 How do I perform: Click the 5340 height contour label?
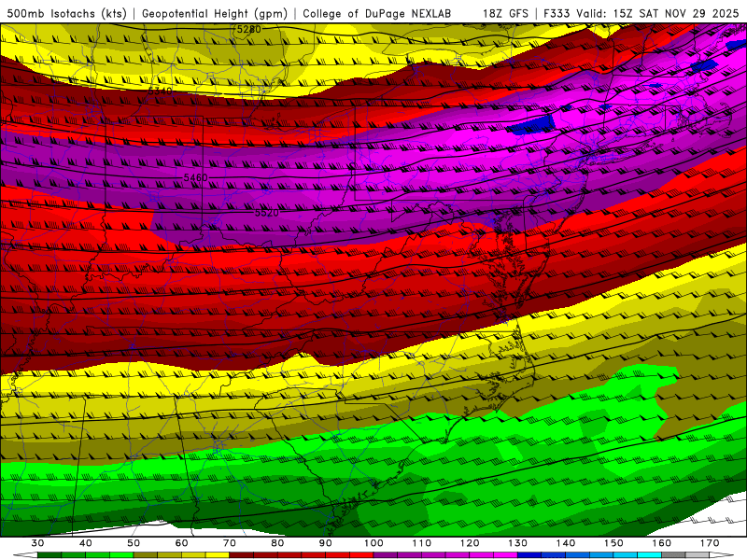tap(160, 91)
